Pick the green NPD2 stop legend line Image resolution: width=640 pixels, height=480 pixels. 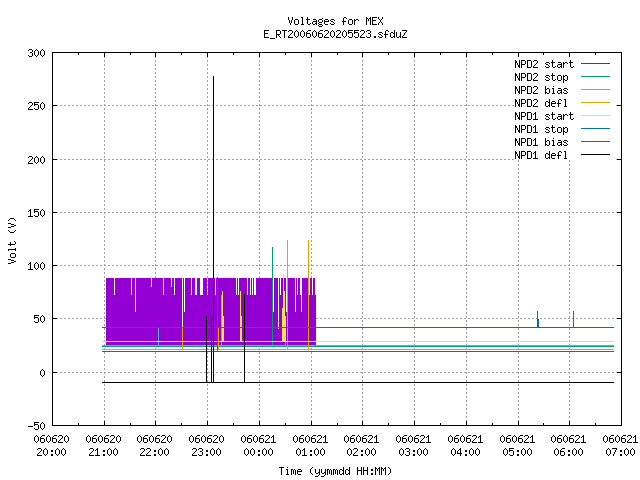click(595, 77)
